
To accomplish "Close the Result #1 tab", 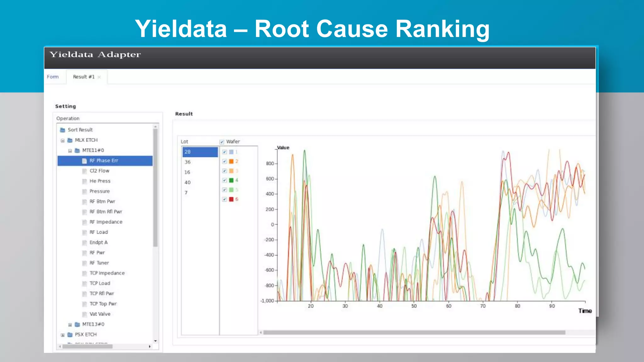I will [99, 77].
